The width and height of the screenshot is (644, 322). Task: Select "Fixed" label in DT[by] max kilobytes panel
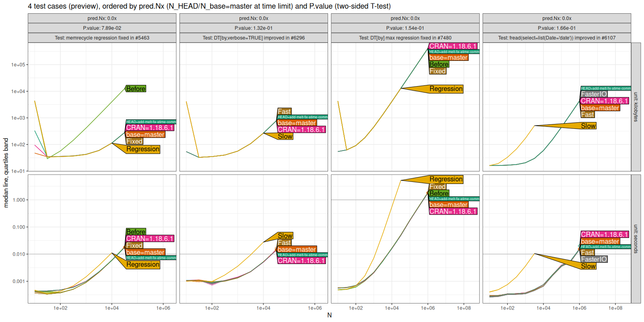pos(438,71)
